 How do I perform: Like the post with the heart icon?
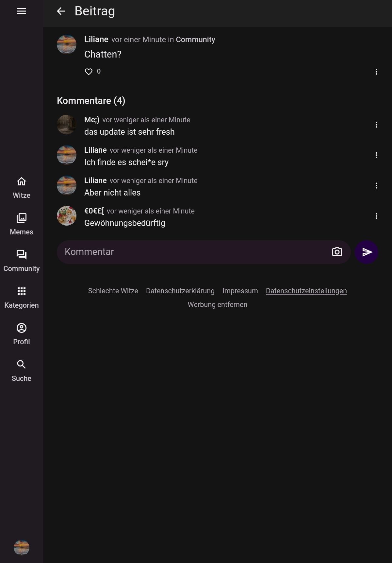click(x=89, y=72)
